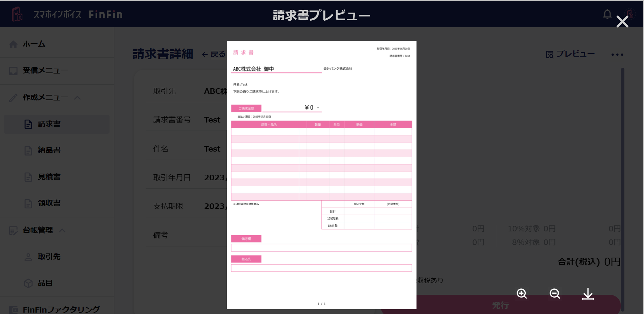
Task: Click the 請求書詳細 heading
Action: click(163, 54)
